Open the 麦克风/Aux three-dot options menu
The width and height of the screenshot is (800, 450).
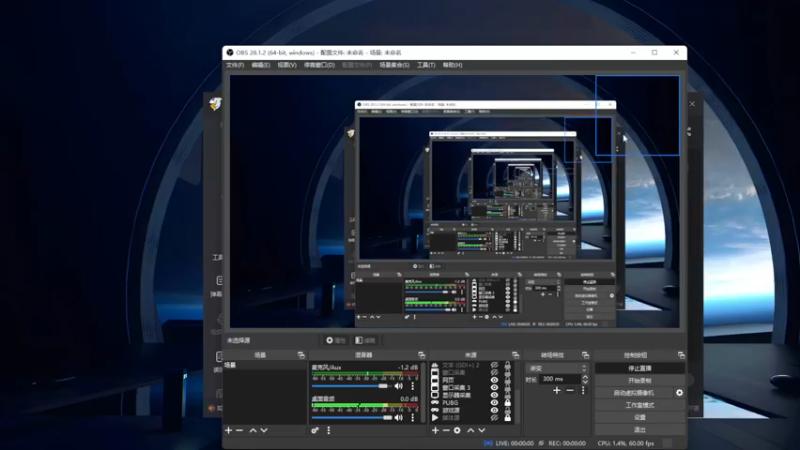[413, 386]
